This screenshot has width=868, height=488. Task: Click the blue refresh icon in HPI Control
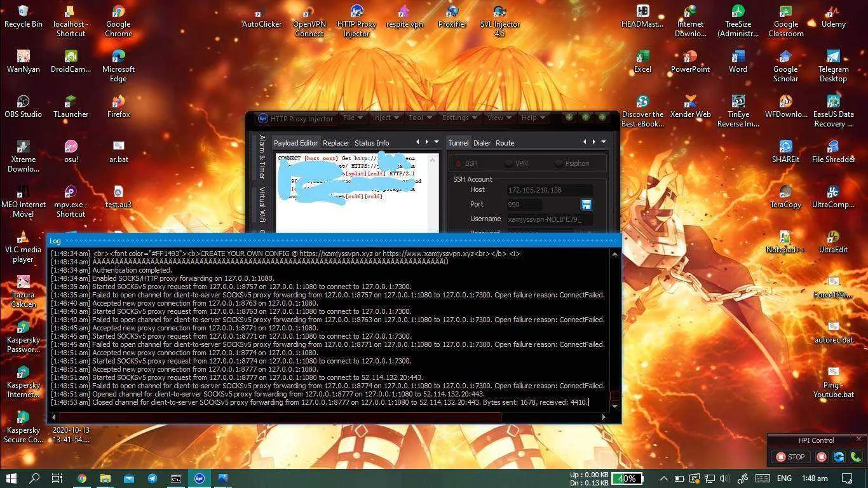pos(839,457)
